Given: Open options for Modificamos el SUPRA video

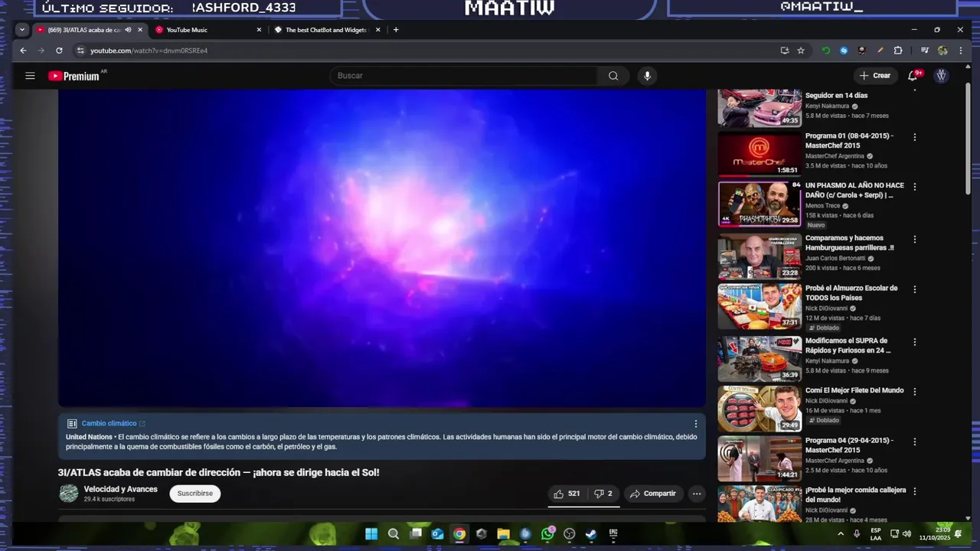Looking at the screenshot, I should click(x=914, y=341).
